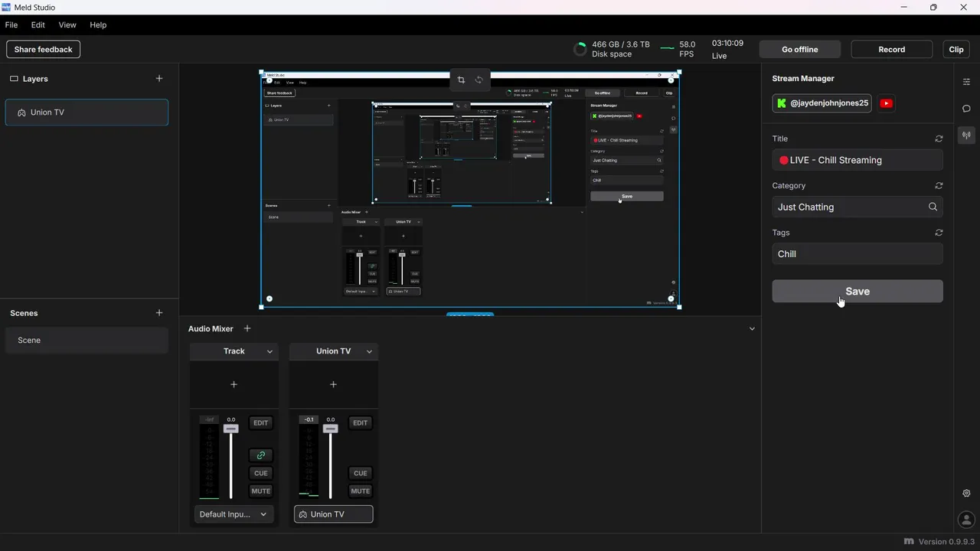Click EDIT on Union TV channel
The height and width of the screenshot is (551, 980).
click(361, 423)
